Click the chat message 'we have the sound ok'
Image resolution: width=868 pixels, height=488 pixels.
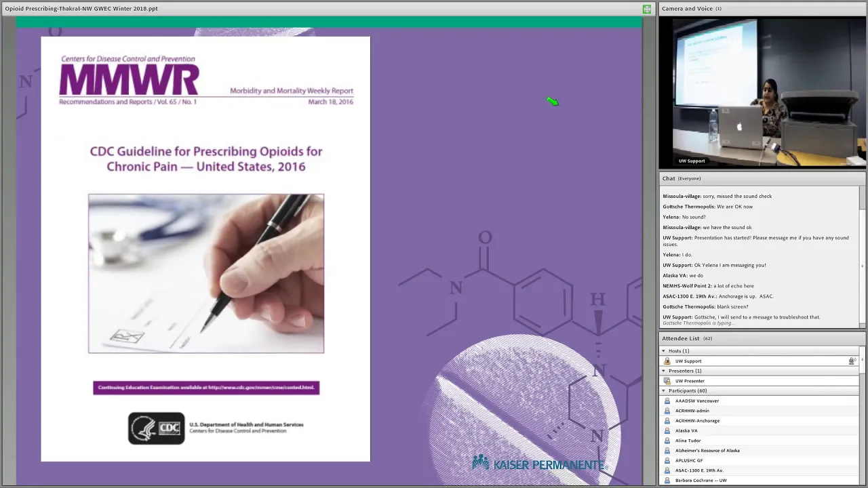[727, 228]
